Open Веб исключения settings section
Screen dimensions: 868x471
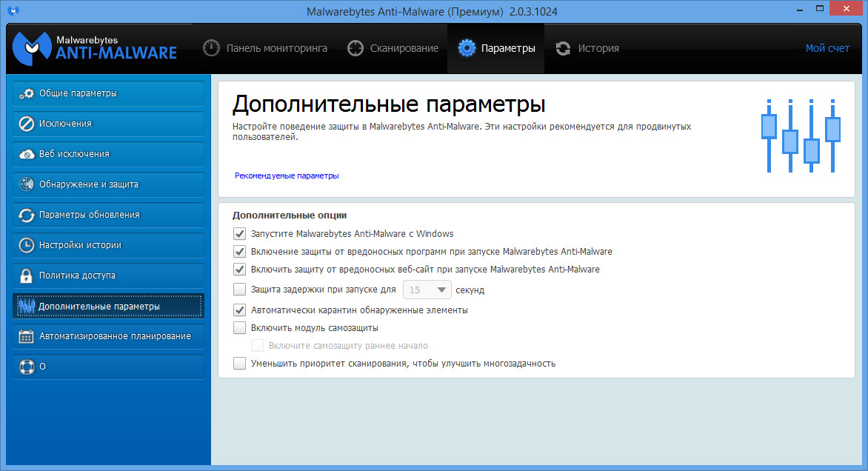(108, 154)
